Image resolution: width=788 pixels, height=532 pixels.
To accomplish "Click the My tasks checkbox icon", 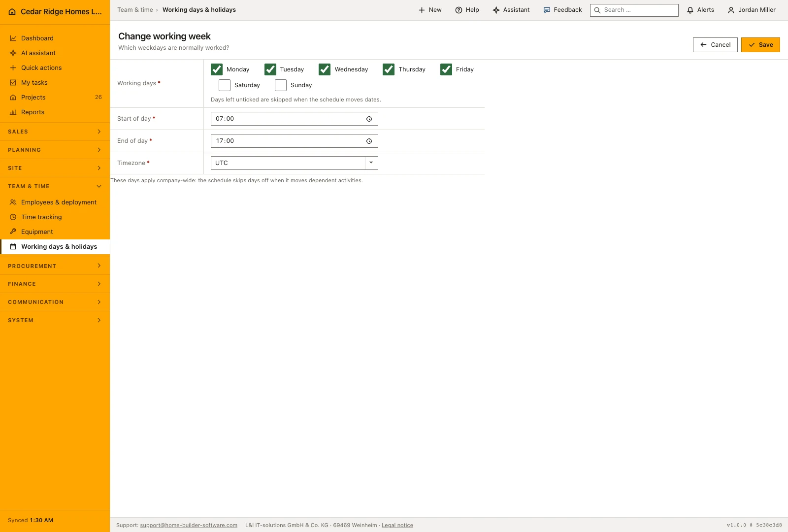I will tap(13, 83).
